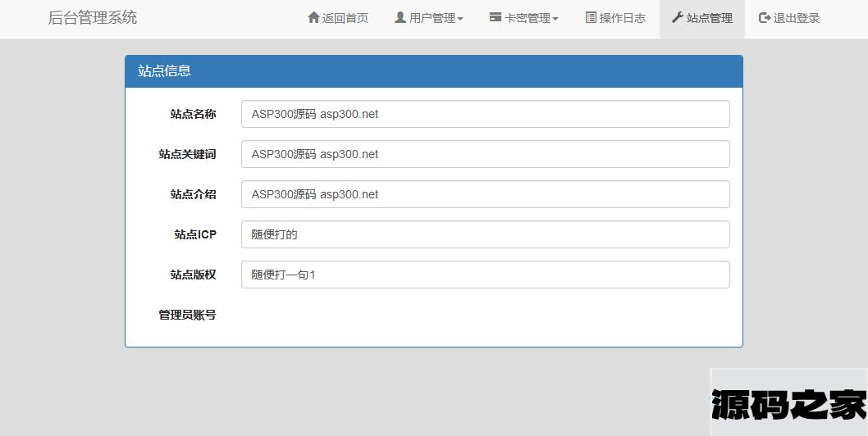Focus the 站点版权 input field
Viewport: 868px width, 436px height.
(x=485, y=275)
